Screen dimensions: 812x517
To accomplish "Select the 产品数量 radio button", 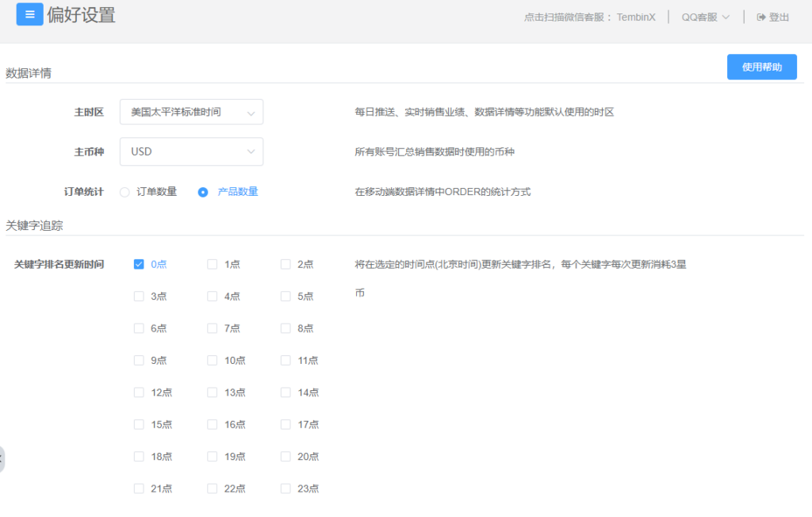I will click(203, 192).
